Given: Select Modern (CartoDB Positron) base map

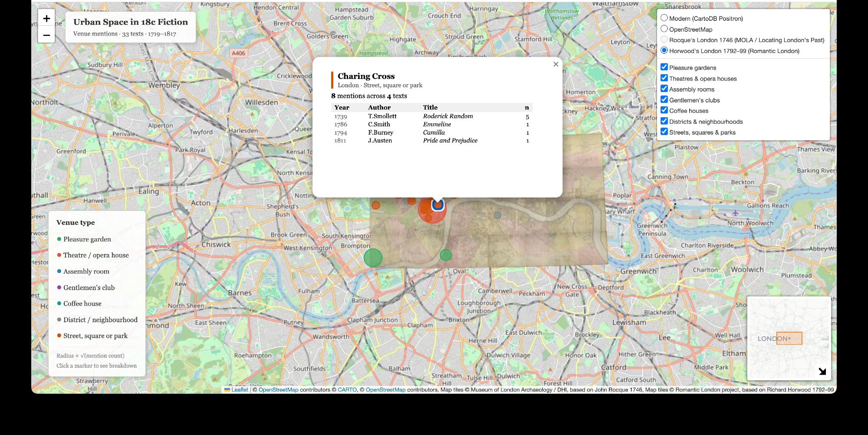Looking at the screenshot, I should (664, 18).
